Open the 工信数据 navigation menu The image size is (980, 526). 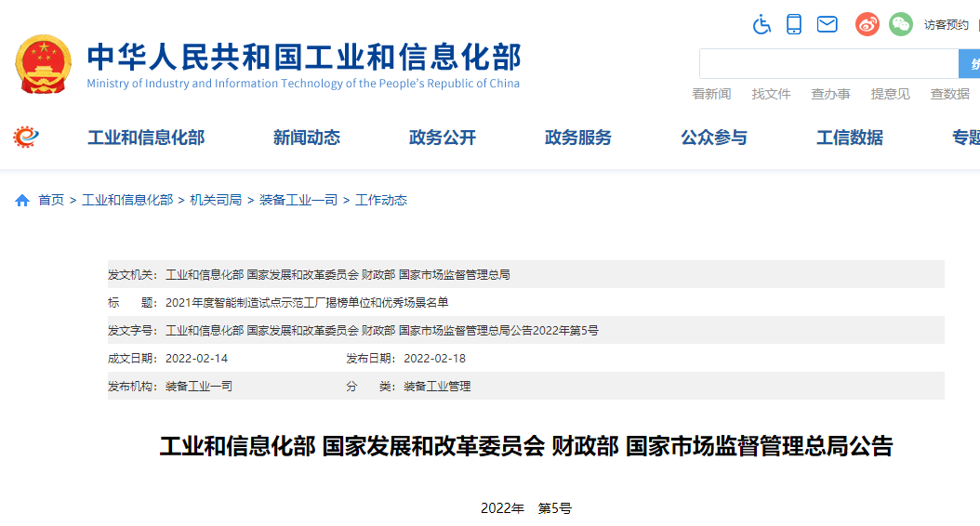coord(850,138)
